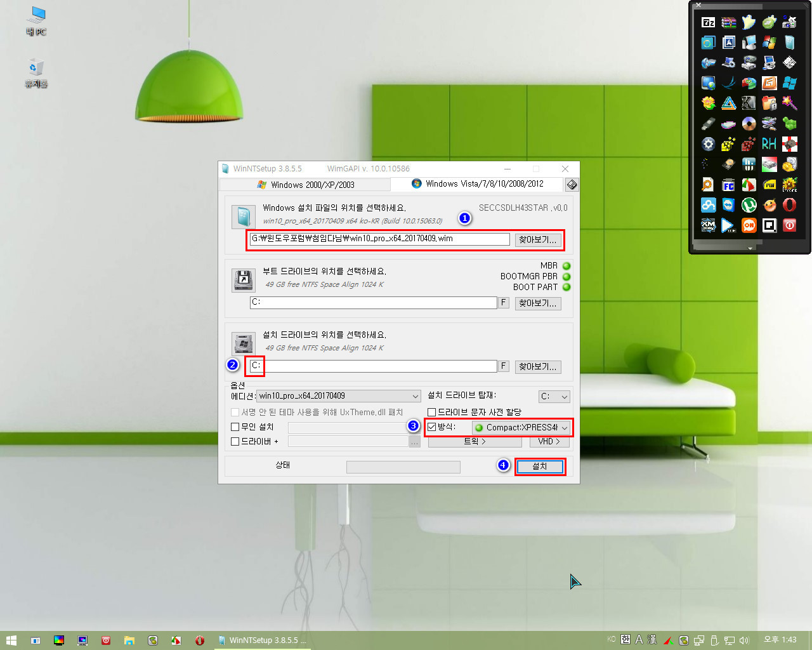Launch the disc burning icon
This screenshot has width=812, height=650.
click(749, 124)
